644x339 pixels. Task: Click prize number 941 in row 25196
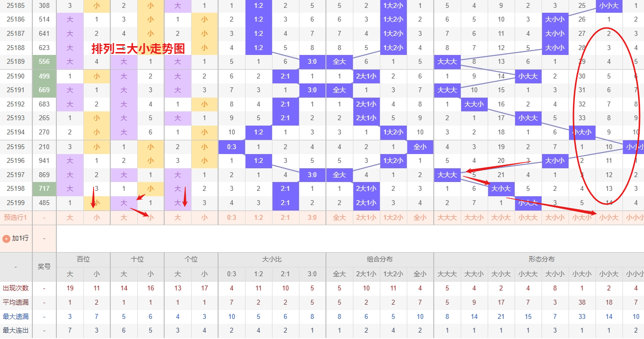click(44, 160)
